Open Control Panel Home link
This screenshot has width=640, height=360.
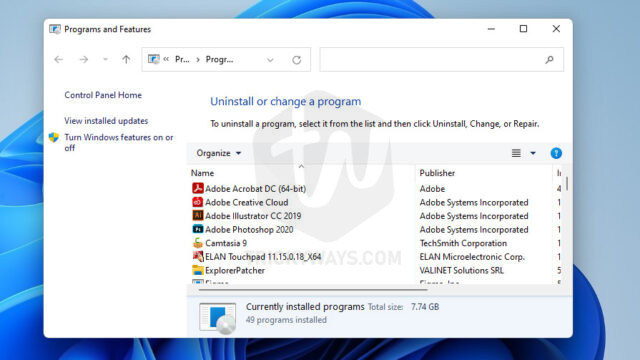point(103,95)
